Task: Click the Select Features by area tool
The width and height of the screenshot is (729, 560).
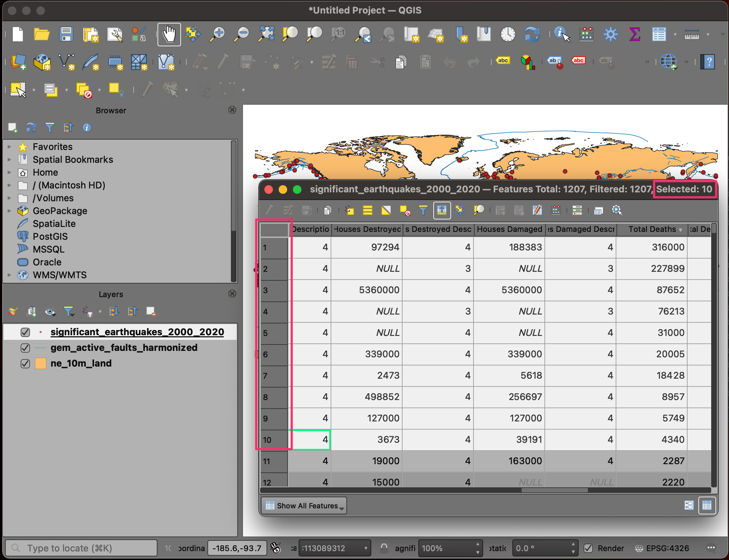Action: 18,89
